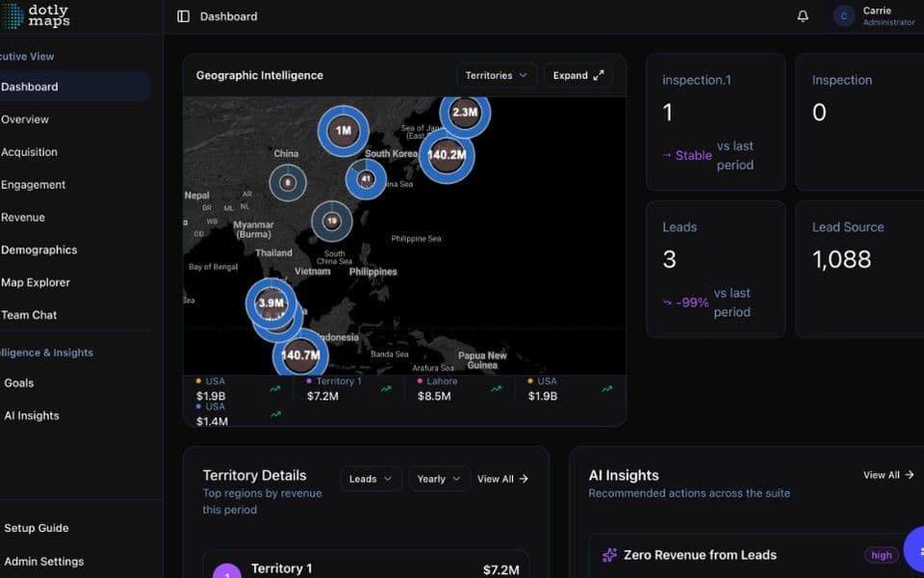924x578 pixels.
Task: Open the Leads stat card
Action: tap(715, 269)
